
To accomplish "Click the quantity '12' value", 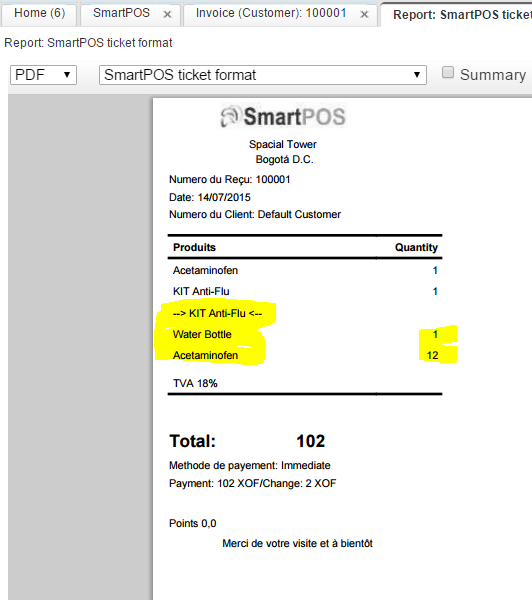I will tap(432, 355).
